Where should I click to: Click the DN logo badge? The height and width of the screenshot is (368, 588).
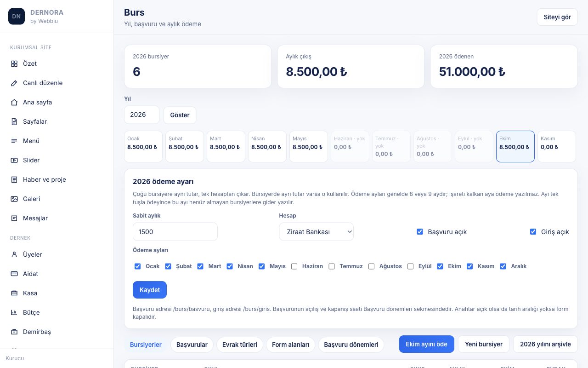tap(17, 16)
